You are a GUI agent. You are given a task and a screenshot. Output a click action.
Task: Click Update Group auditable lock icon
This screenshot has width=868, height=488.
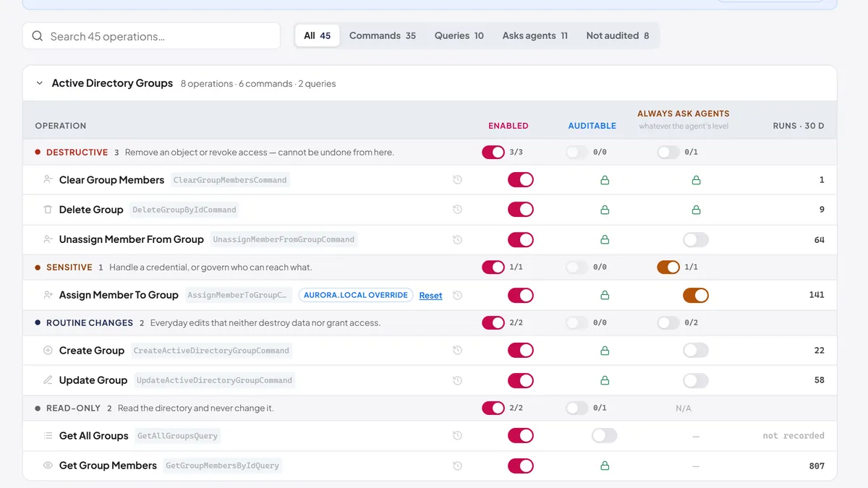(x=605, y=380)
